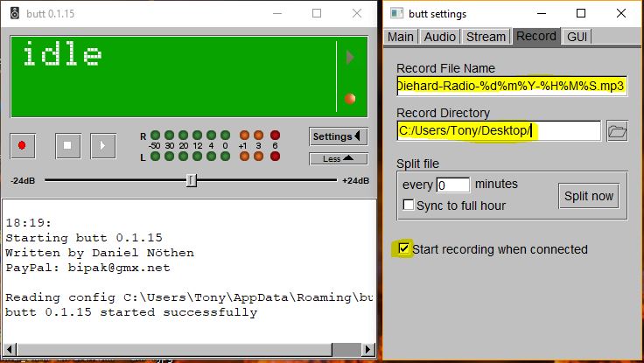644x363 pixels.
Task: Maximize the butt settings window
Action: click(581, 13)
